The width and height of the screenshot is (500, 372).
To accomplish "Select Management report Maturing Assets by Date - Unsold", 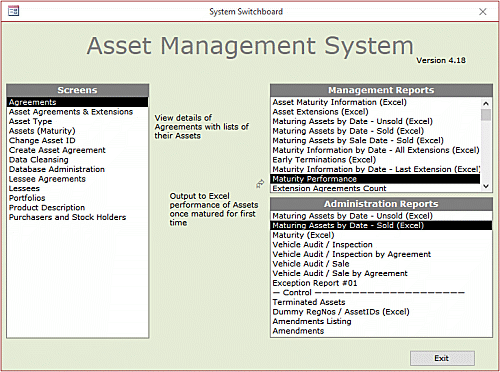I will pyautogui.click(x=376, y=121).
